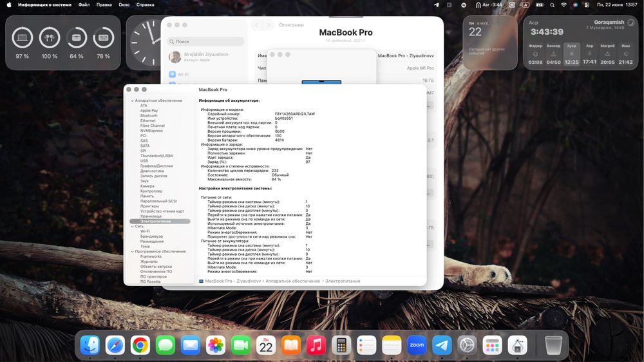Click the AirPods 100 % battery widget ring
This screenshot has height=362, width=644.
[50, 38]
